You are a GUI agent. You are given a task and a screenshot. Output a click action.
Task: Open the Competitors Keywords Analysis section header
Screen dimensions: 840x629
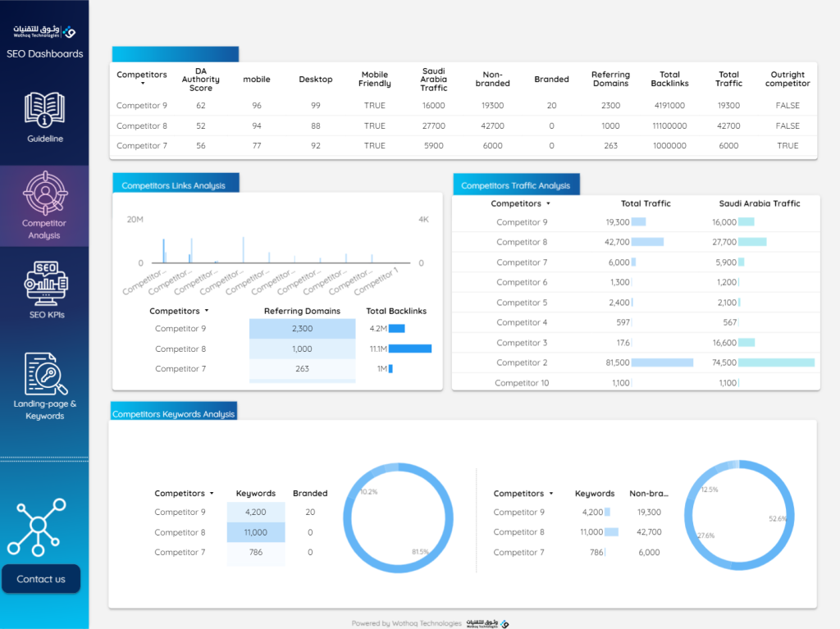173,414
